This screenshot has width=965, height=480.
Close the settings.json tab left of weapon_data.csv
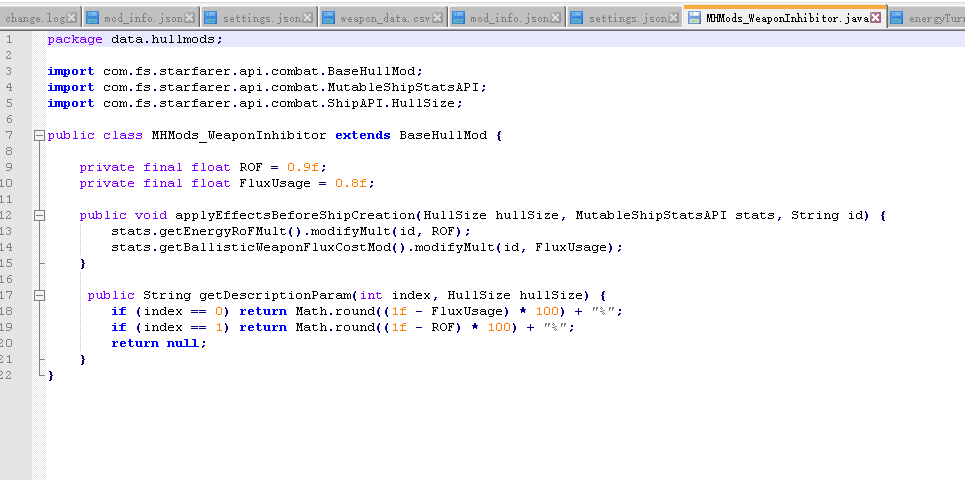[307, 18]
